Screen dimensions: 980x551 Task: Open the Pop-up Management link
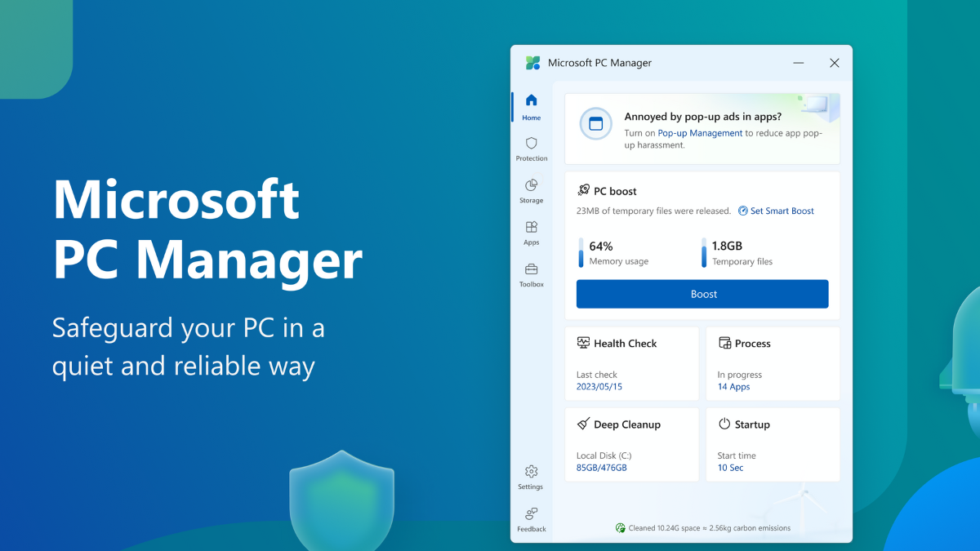(x=700, y=133)
